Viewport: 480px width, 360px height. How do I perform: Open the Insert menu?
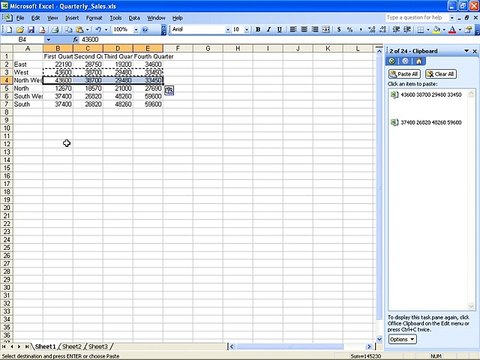pyautogui.click(x=72, y=18)
